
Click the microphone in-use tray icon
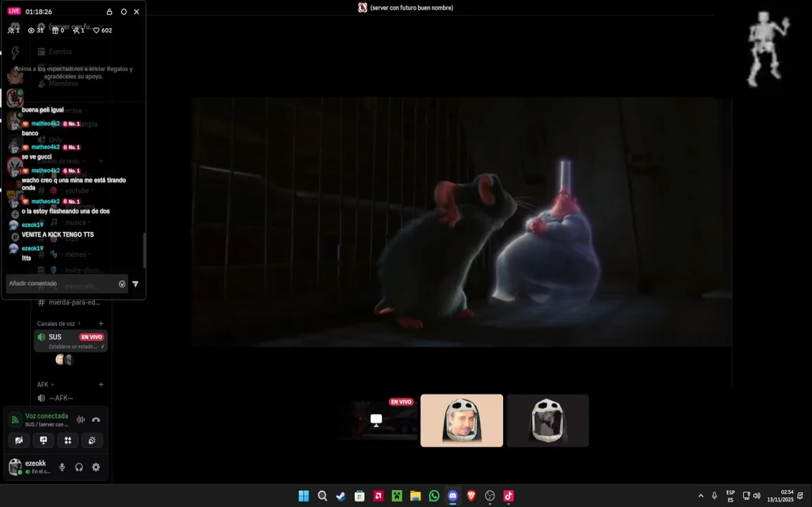(715, 496)
